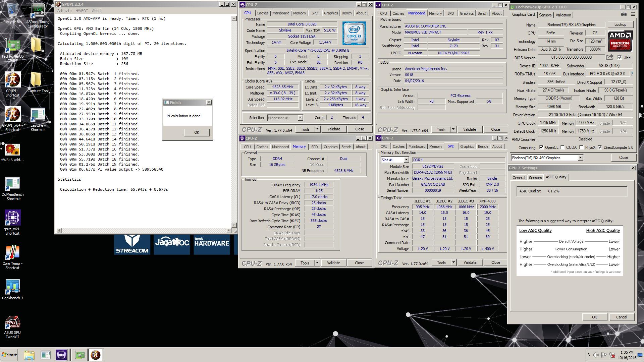Image resolution: width=644 pixels, height=362 pixels.
Task: Show hidden system tray icons
Action: tap(589, 355)
